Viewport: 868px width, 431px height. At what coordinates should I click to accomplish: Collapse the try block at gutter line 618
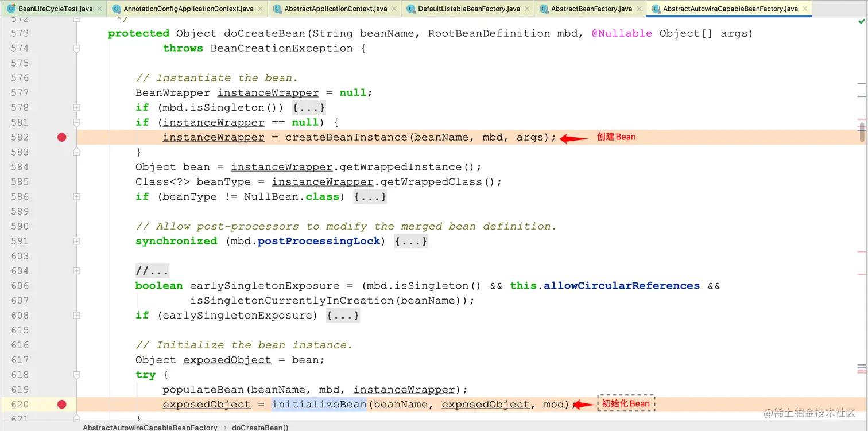click(76, 375)
